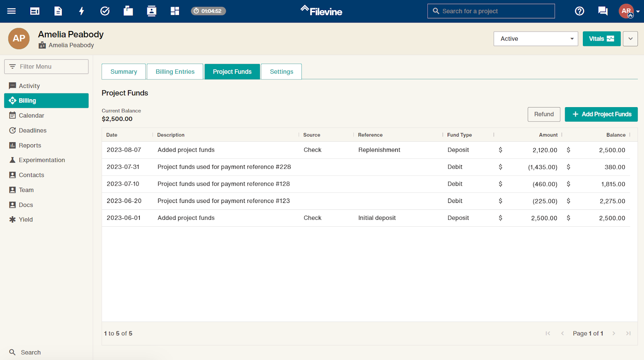Click the AP project avatar
The height and width of the screenshot is (360, 644).
click(19, 39)
